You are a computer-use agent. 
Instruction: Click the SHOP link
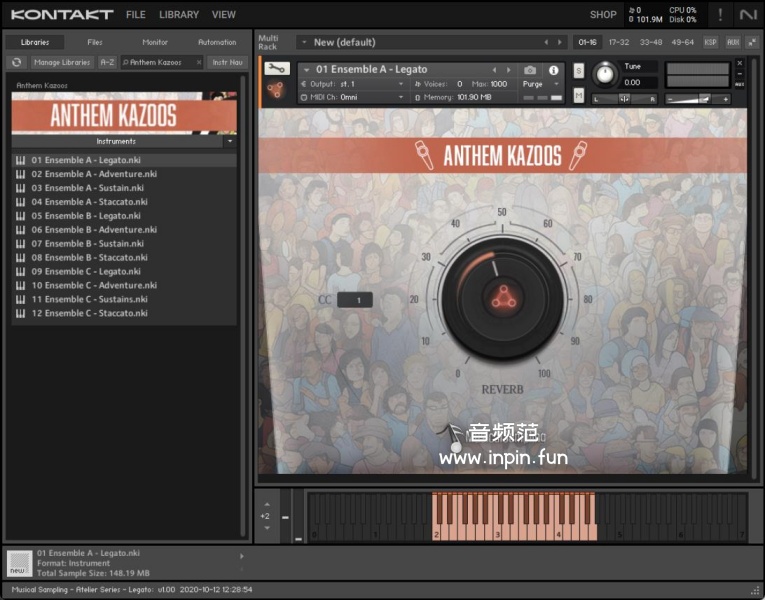tap(603, 15)
